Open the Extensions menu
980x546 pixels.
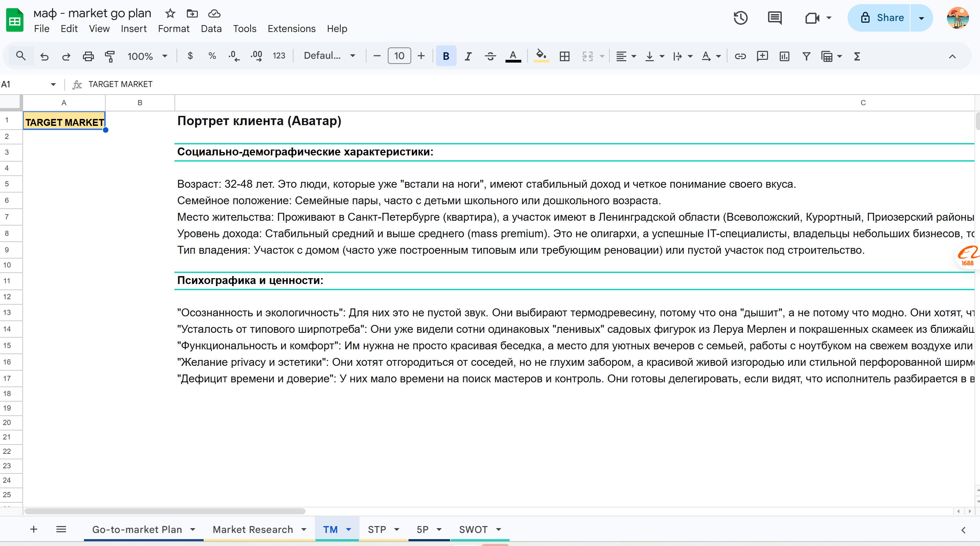(x=291, y=29)
